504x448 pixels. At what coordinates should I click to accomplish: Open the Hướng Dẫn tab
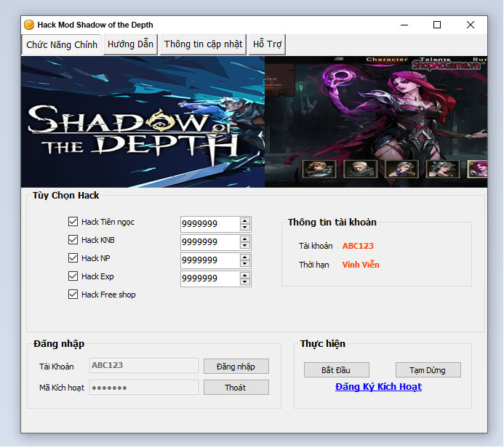point(130,44)
